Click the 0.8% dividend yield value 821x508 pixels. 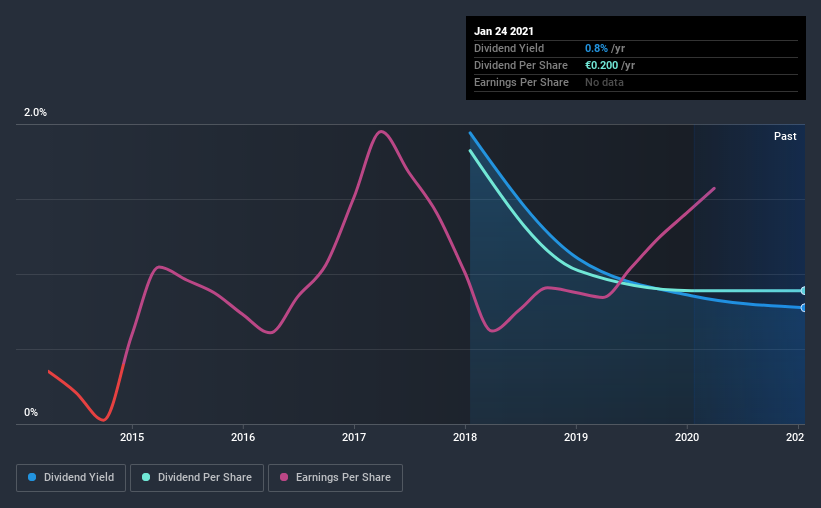point(596,49)
